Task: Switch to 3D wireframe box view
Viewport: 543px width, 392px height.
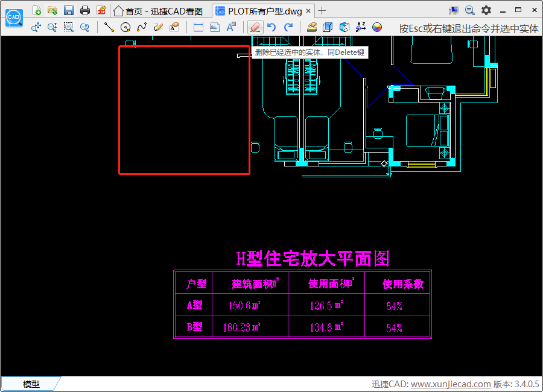Action: (328, 27)
